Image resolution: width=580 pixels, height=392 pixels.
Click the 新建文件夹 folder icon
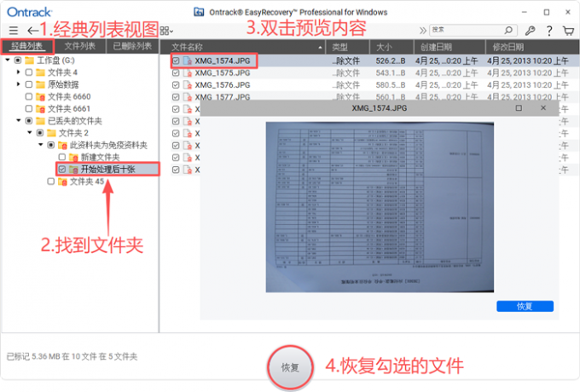click(73, 158)
